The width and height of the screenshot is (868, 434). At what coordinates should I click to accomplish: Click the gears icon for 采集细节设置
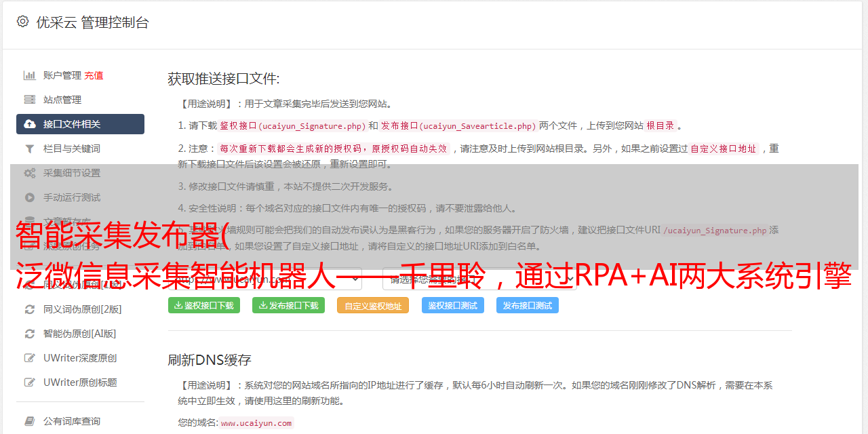(x=30, y=173)
